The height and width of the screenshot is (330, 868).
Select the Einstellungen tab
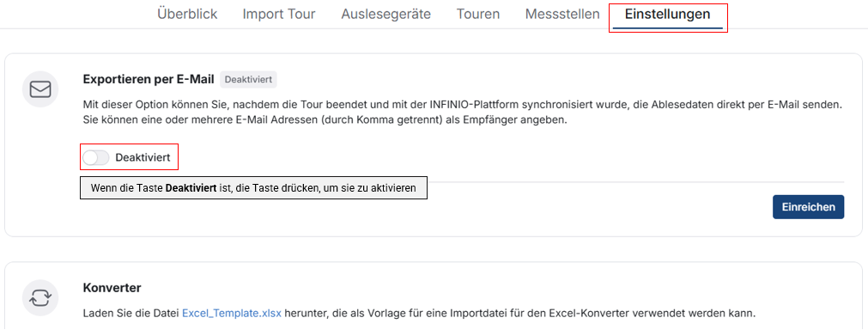pyautogui.click(x=668, y=15)
